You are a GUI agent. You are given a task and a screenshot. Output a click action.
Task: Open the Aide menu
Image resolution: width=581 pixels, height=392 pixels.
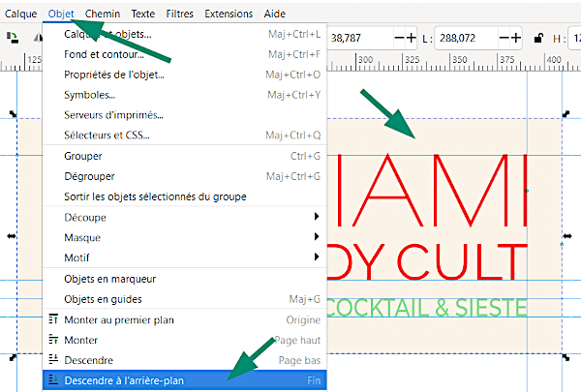click(275, 14)
